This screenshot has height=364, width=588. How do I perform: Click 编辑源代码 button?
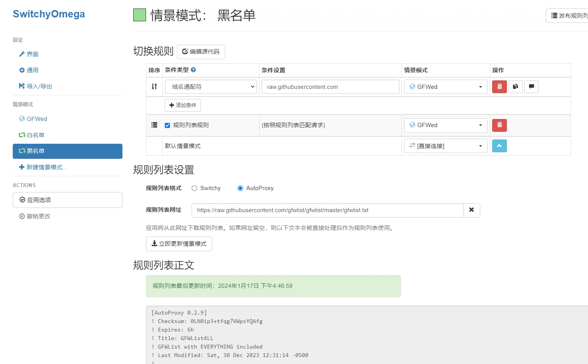coord(201,52)
